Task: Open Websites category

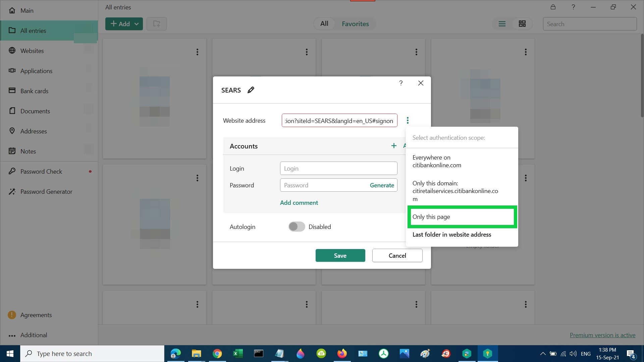Action: click(49, 51)
